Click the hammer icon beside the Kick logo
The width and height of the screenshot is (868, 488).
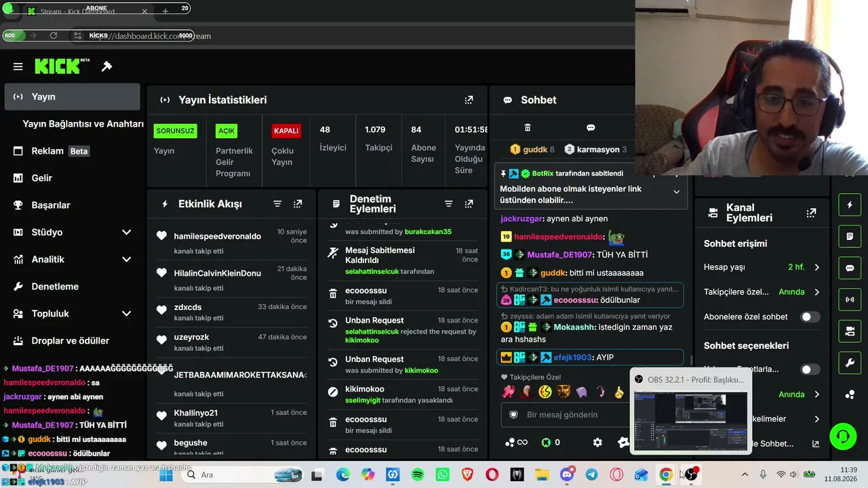click(106, 66)
